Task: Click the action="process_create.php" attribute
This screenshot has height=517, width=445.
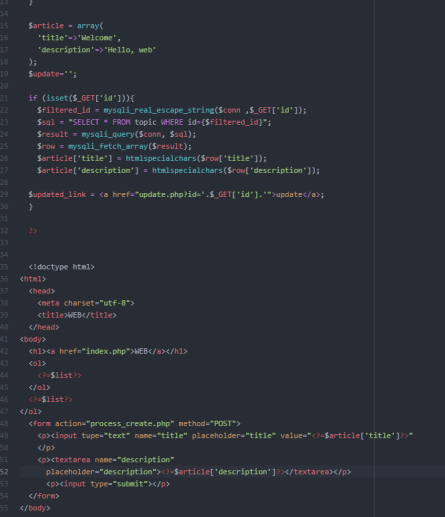Action: coord(114,424)
